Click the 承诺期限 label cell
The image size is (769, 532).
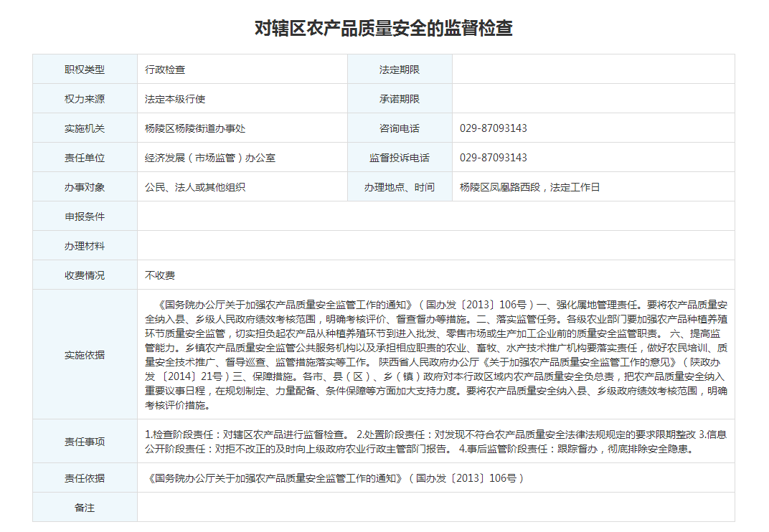coord(400,99)
